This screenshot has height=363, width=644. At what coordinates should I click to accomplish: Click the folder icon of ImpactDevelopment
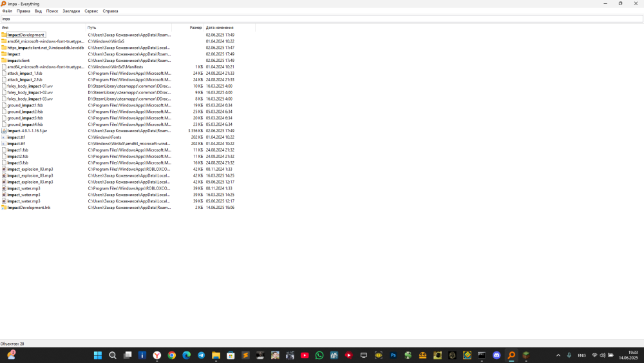pyautogui.click(x=4, y=35)
